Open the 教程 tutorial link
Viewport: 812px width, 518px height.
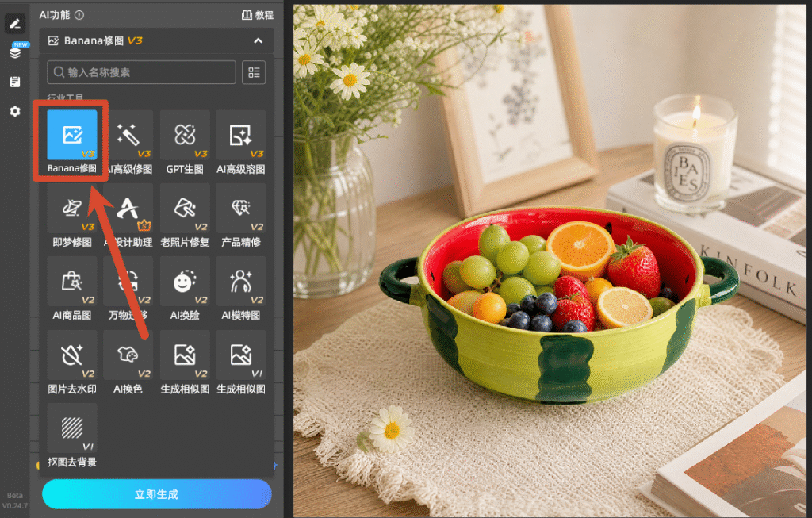point(258,15)
